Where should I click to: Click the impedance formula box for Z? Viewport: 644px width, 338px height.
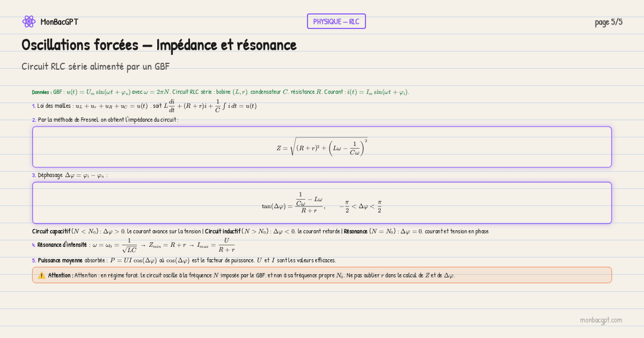[322, 146]
